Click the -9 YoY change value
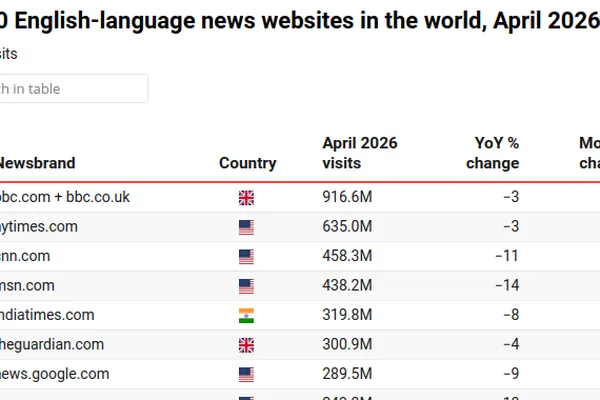Viewport: 600px width, 400px height. [511, 374]
